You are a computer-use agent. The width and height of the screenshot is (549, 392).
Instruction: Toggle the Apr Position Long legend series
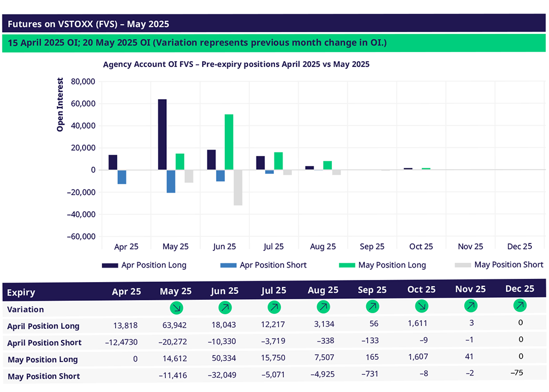point(144,265)
